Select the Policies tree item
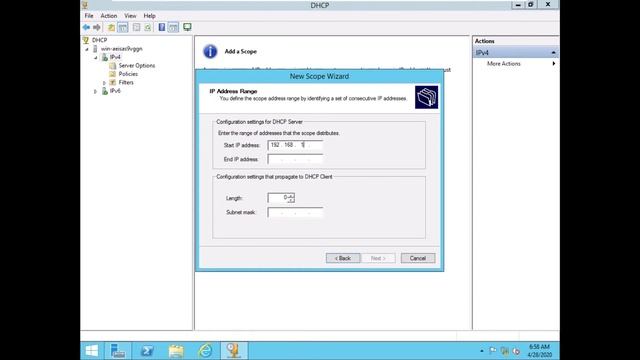This screenshot has height=360, width=640. click(x=128, y=74)
